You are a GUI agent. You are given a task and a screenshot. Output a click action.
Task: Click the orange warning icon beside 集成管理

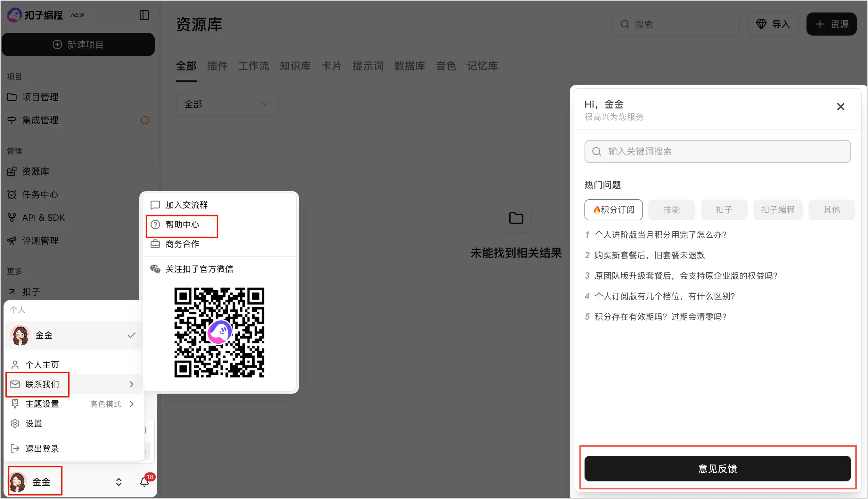pos(145,120)
